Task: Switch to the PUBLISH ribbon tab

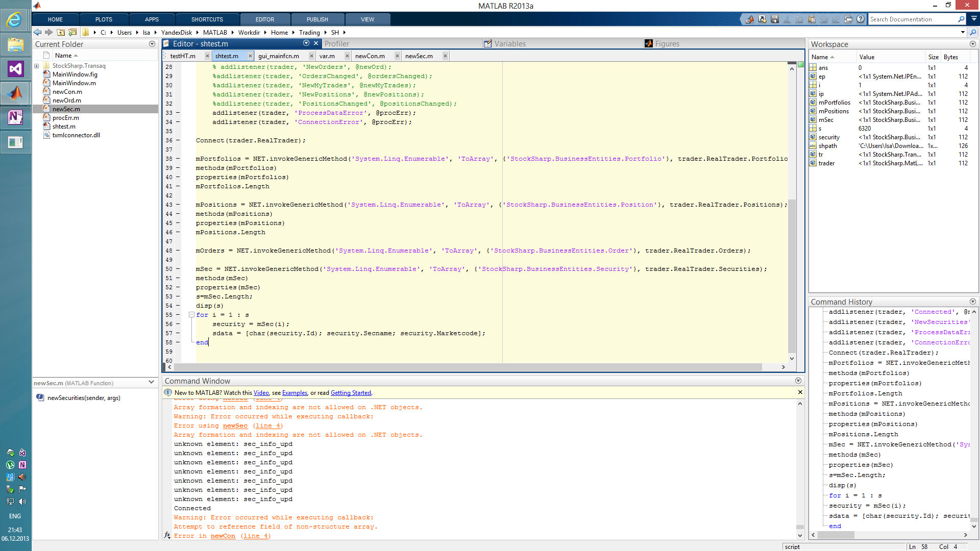Action: pos(317,19)
